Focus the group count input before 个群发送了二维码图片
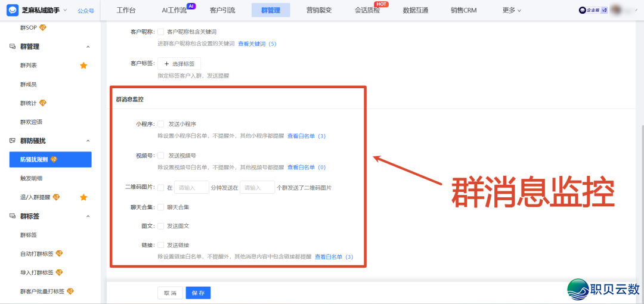Viewport: 644px width, 304px height. (258, 187)
